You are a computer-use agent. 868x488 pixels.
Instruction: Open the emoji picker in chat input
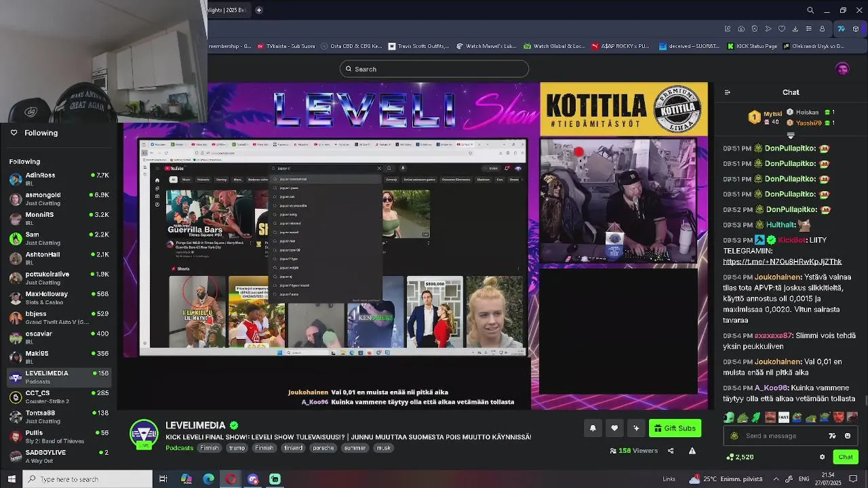tap(848, 436)
